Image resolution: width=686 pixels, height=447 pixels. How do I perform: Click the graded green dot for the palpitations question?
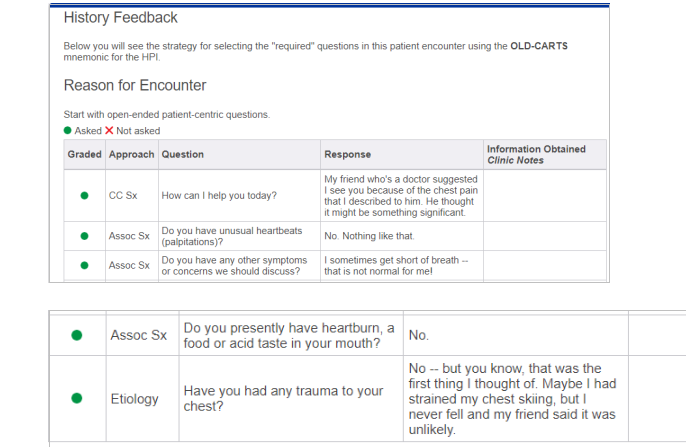pyautogui.click(x=84, y=236)
